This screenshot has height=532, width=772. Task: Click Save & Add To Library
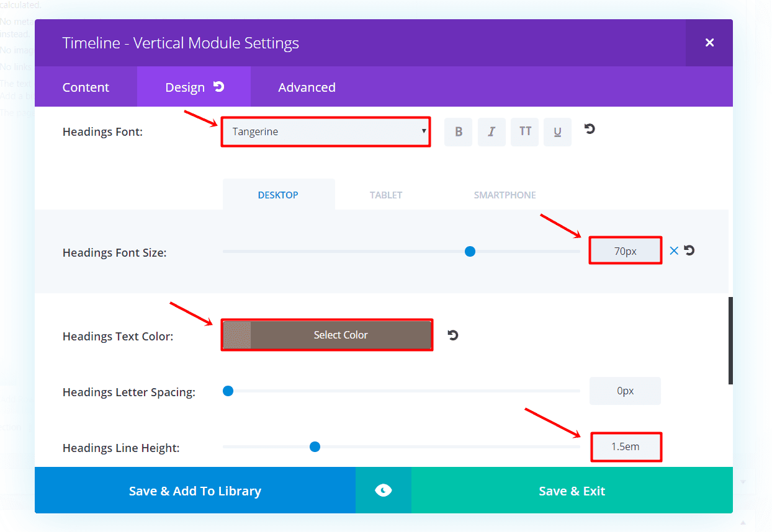click(195, 490)
